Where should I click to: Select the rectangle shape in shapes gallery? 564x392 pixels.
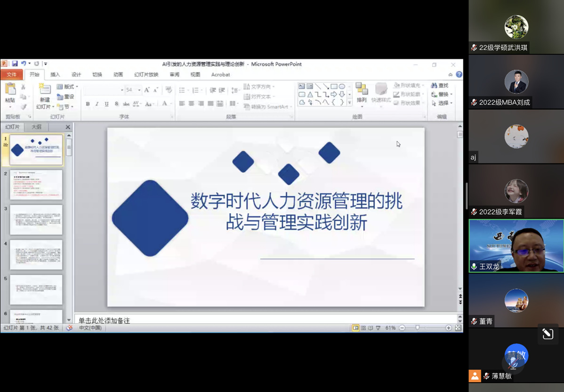click(334, 86)
